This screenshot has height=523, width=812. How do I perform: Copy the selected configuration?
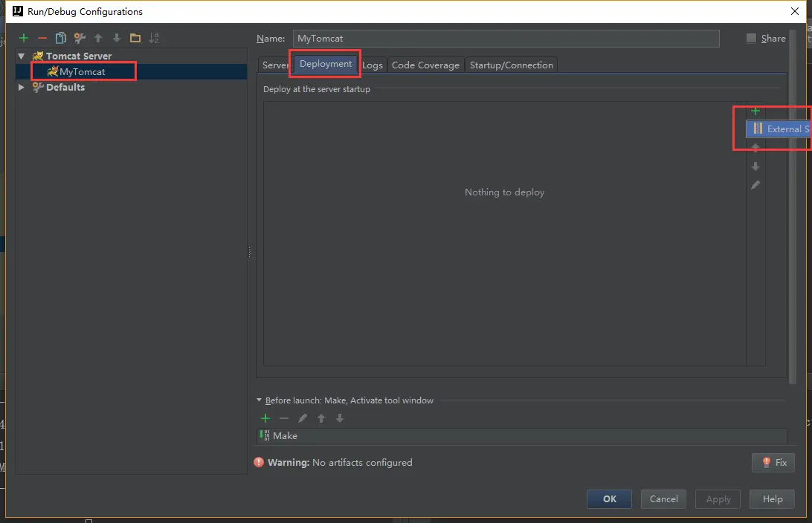coord(61,38)
